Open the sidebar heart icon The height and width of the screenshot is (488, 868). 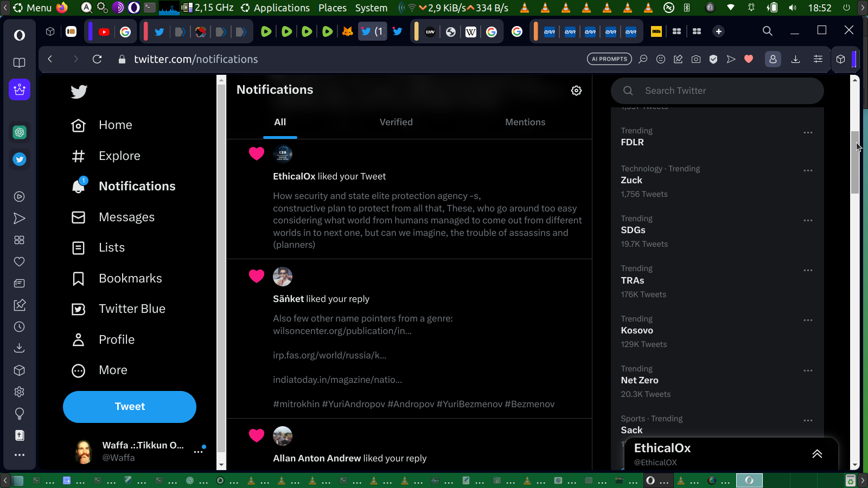click(20, 262)
